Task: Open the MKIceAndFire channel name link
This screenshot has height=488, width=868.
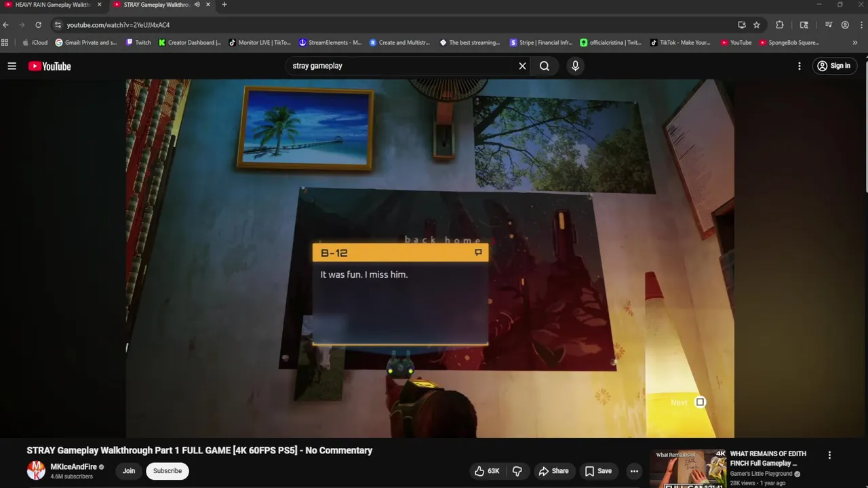Action: (x=73, y=467)
